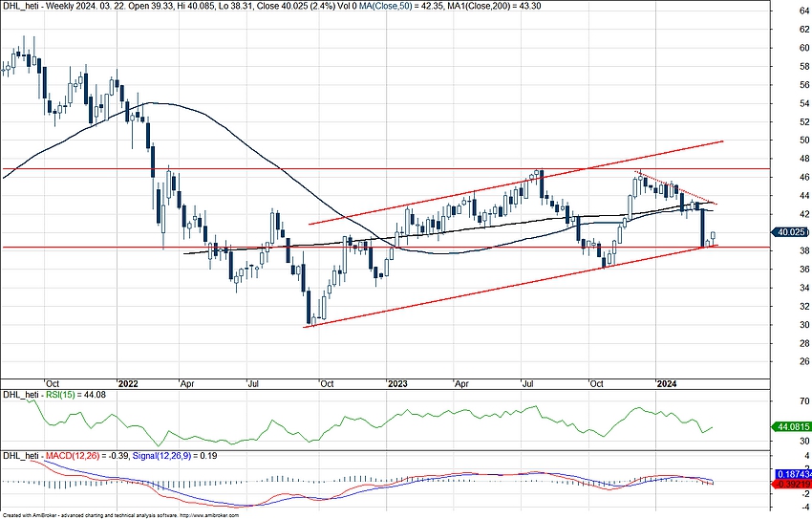Image resolution: width=812 pixels, height=519 pixels.
Task: Click the red MACD value tag -0.392119
Action: tap(794, 486)
